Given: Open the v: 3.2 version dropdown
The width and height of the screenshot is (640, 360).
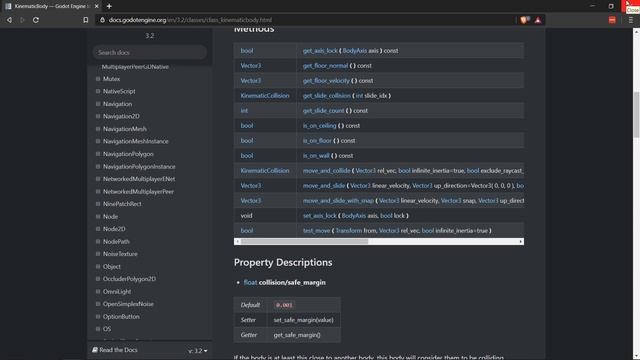Looking at the screenshot, I should 198,351.
